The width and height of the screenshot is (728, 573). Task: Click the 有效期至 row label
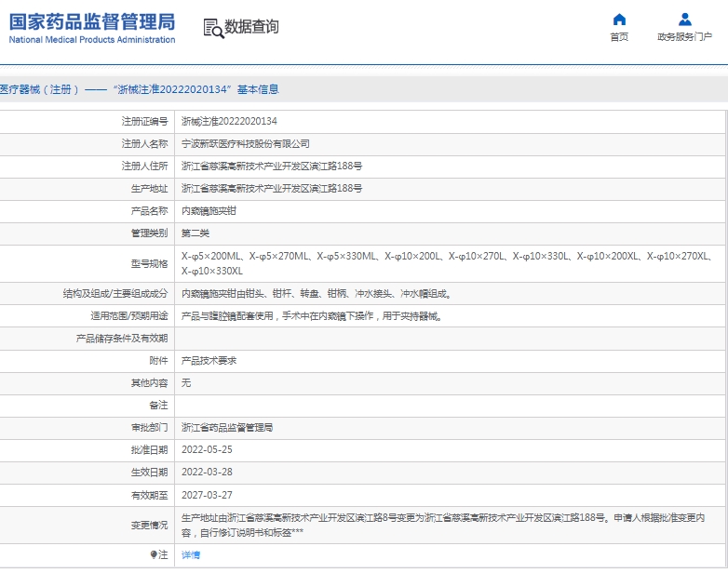[150, 496]
